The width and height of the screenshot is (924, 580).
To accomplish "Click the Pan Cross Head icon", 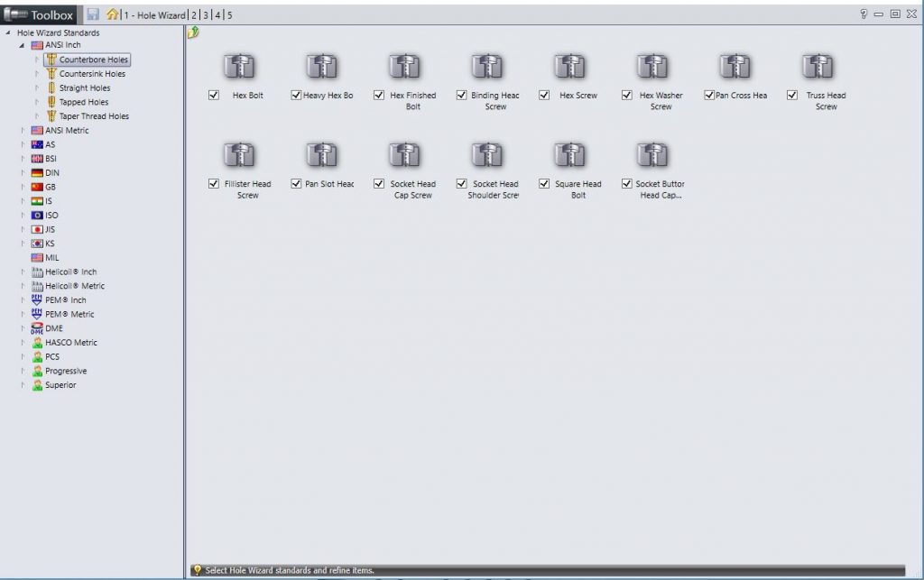I will [735, 66].
